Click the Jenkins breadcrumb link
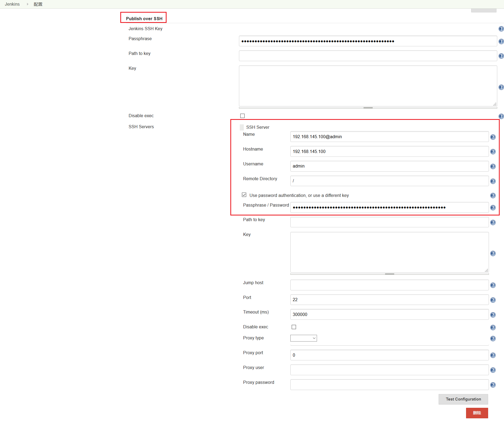The width and height of the screenshot is (504, 421). tap(12, 4)
